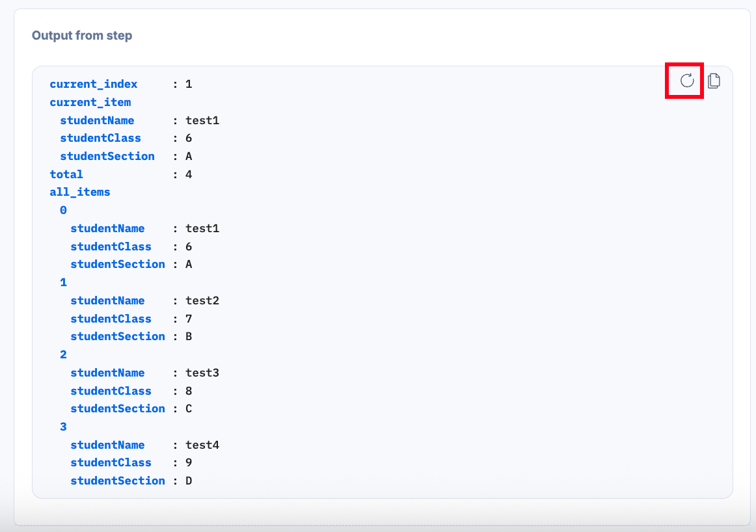The width and height of the screenshot is (756, 532).
Task: Select index 1 under all_items
Action: [63, 282]
